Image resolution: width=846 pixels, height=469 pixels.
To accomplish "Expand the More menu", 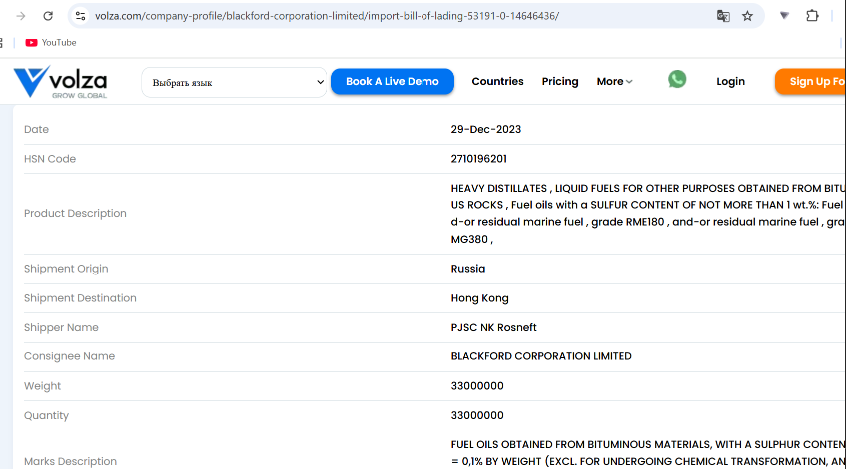I will pos(615,81).
